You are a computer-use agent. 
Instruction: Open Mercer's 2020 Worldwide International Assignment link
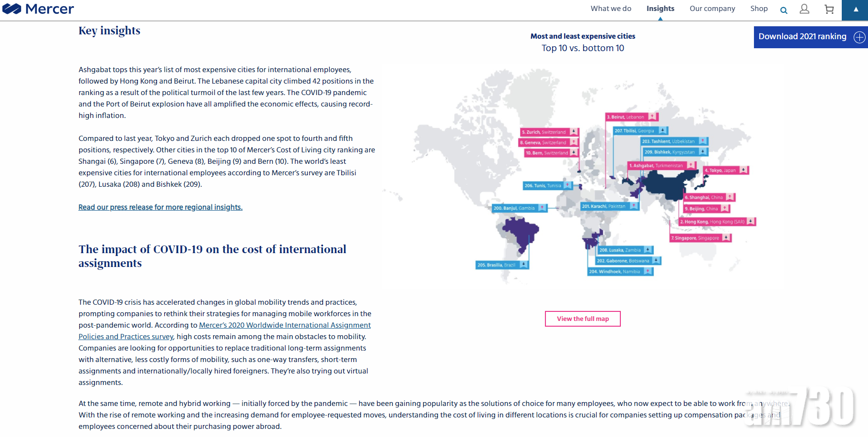[x=284, y=325]
